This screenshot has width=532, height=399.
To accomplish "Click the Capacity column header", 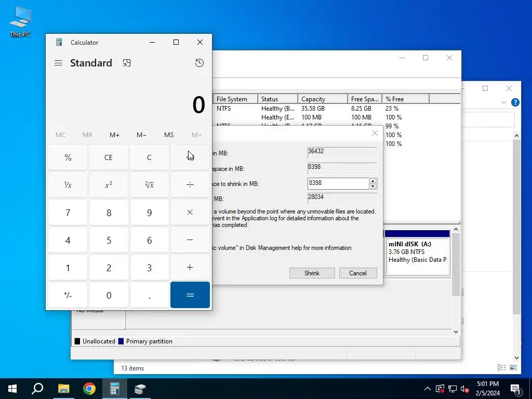I will click(323, 99).
